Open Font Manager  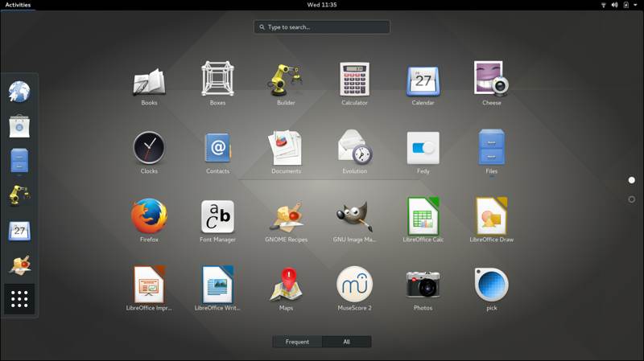pos(217,221)
